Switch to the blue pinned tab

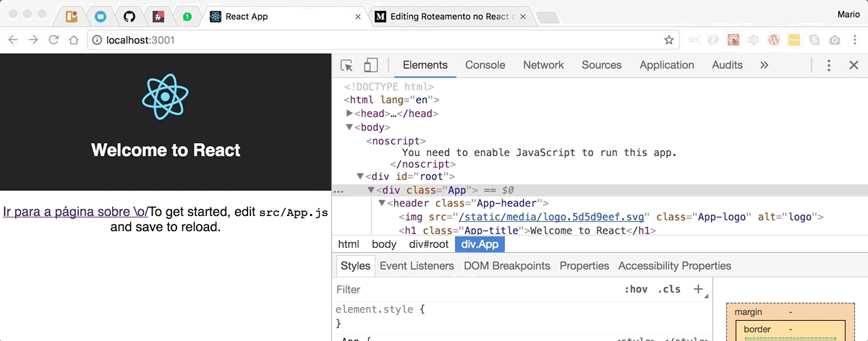100,16
